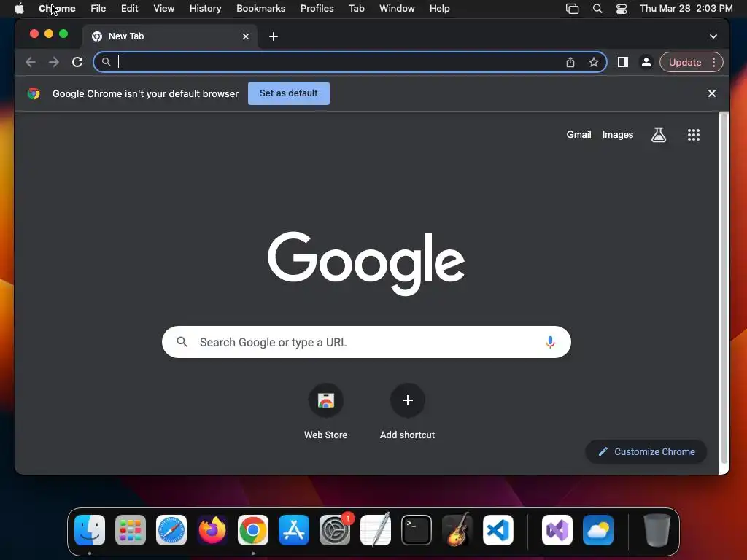747x560 pixels.
Task: Open the profile avatar icon
Action: click(646, 62)
